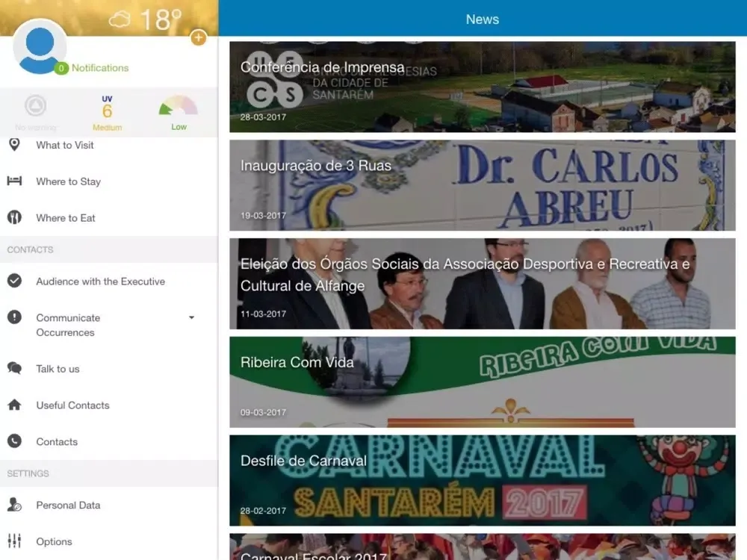Click date 28-03-2017 on news card
This screenshot has height=560, width=747.
263,117
